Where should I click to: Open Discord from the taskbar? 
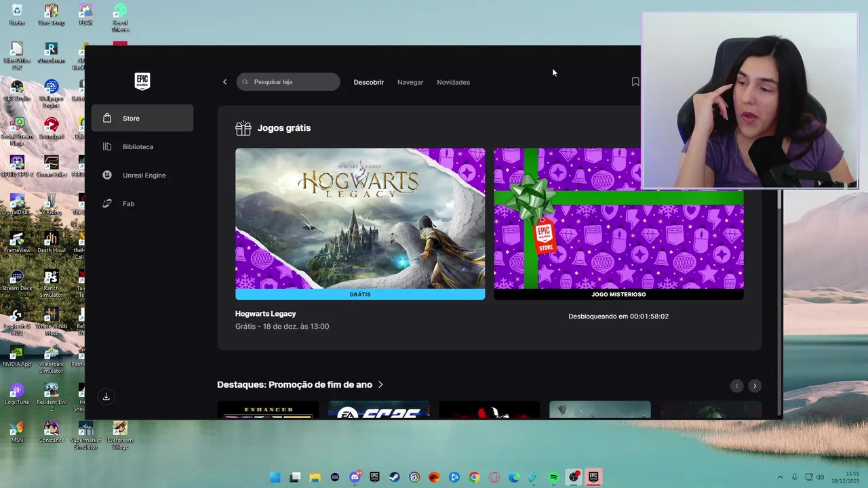(355, 477)
